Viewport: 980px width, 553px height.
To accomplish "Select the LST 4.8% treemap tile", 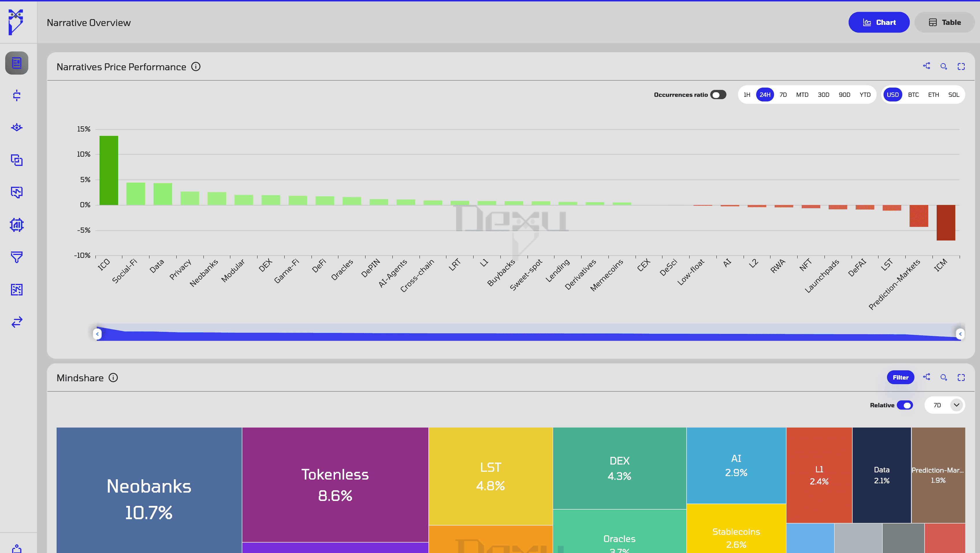I will (490, 476).
